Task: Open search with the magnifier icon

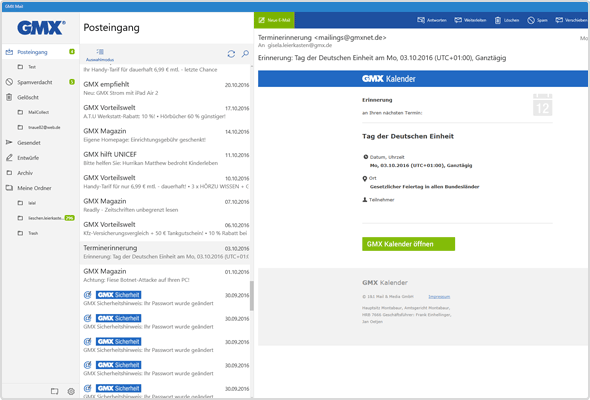Action: click(245, 54)
